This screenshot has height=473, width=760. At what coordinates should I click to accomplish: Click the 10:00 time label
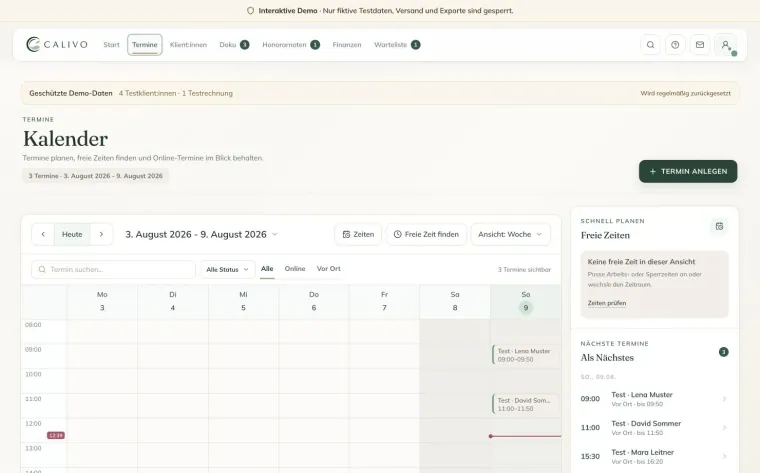[x=33, y=374]
